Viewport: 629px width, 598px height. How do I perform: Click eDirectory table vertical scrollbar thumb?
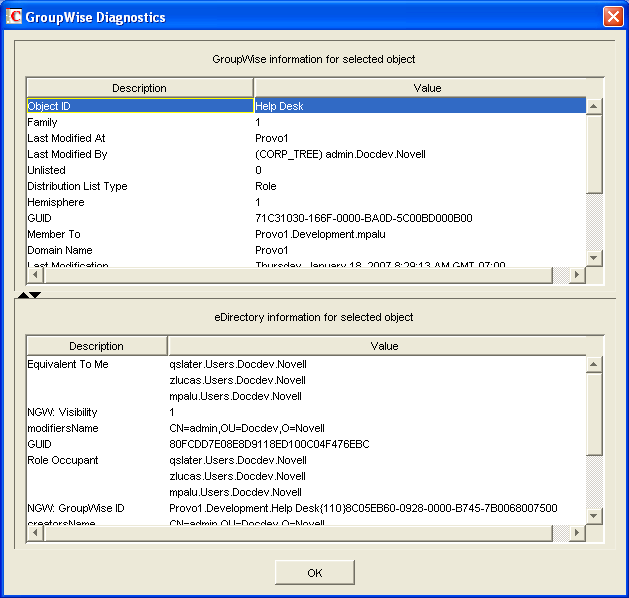pos(594,414)
